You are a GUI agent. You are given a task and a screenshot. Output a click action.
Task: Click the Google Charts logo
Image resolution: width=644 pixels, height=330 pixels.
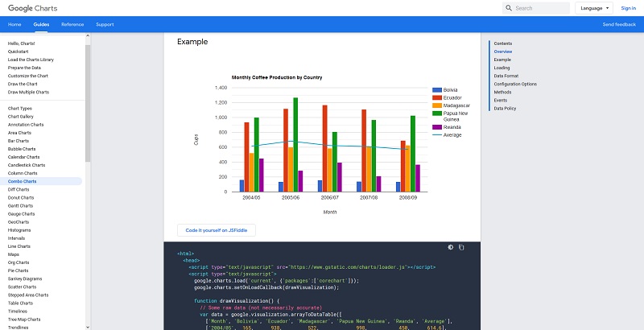[32, 8]
